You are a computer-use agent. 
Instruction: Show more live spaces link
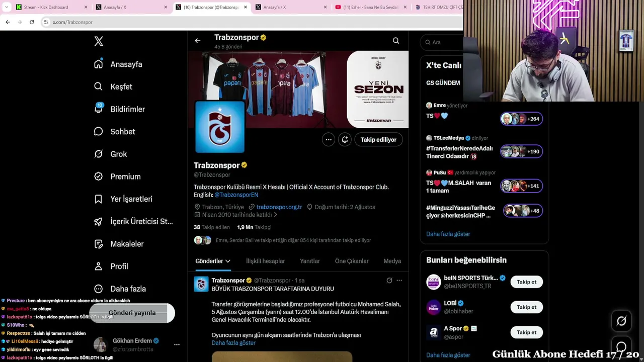(x=448, y=234)
